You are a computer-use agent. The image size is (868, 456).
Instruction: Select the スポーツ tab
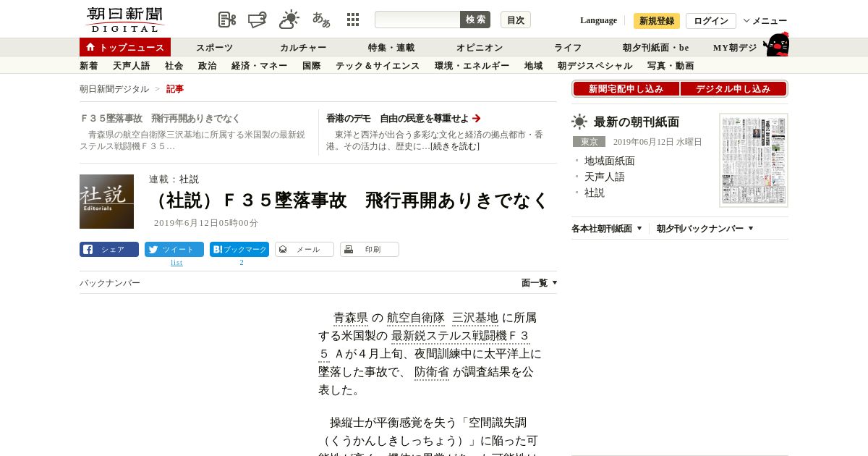click(214, 48)
